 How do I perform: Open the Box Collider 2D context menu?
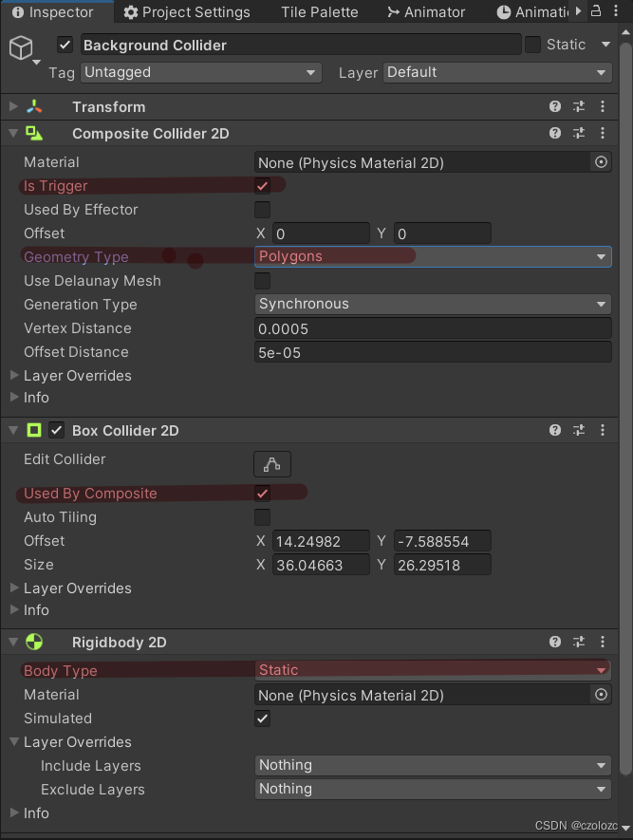pyautogui.click(x=603, y=430)
